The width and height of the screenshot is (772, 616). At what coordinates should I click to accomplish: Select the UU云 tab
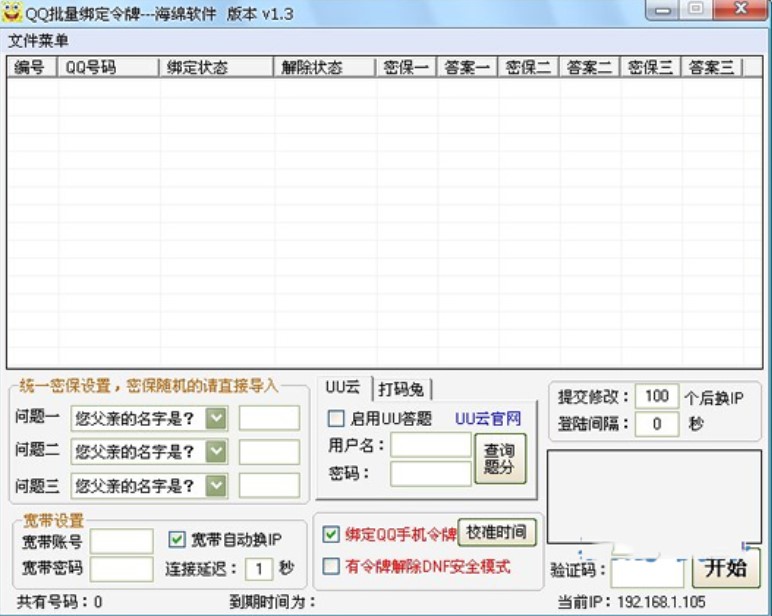[343, 388]
